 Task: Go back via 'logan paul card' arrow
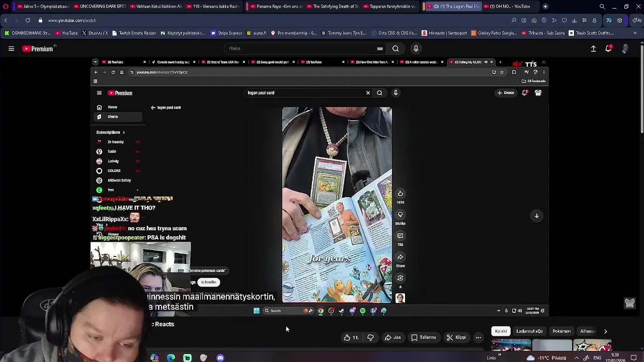pyautogui.click(x=153, y=108)
